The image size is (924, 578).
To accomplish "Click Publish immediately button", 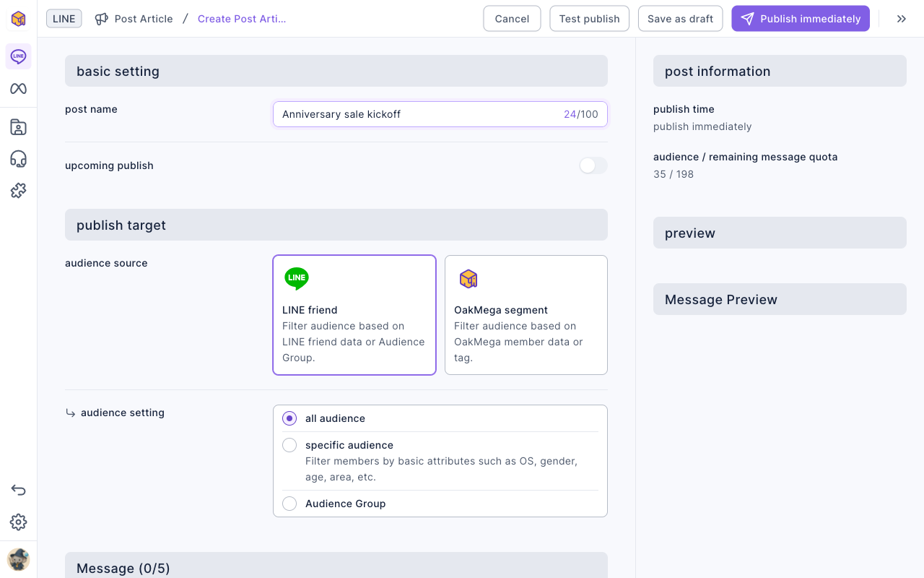I will click(x=801, y=19).
